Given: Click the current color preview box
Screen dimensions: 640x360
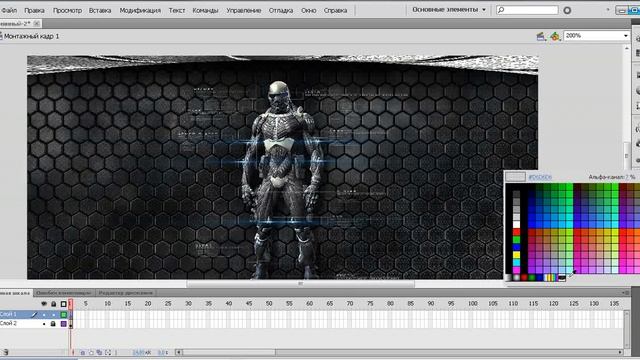Looking at the screenshot, I should [516, 177].
